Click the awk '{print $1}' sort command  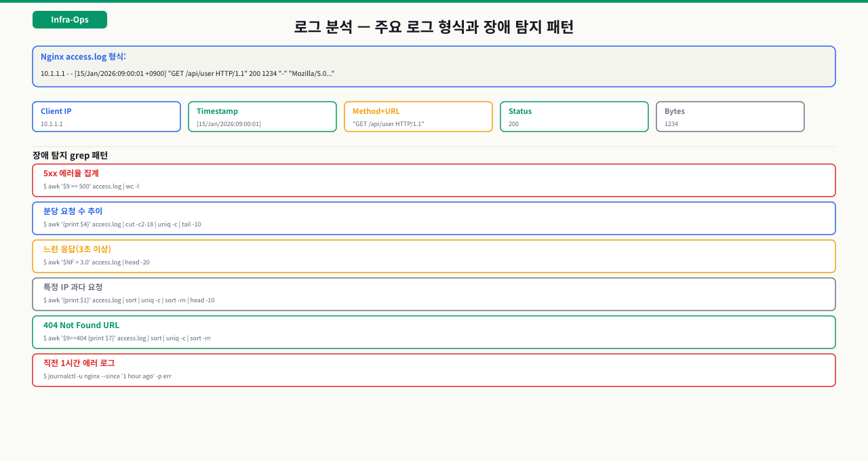(x=129, y=300)
